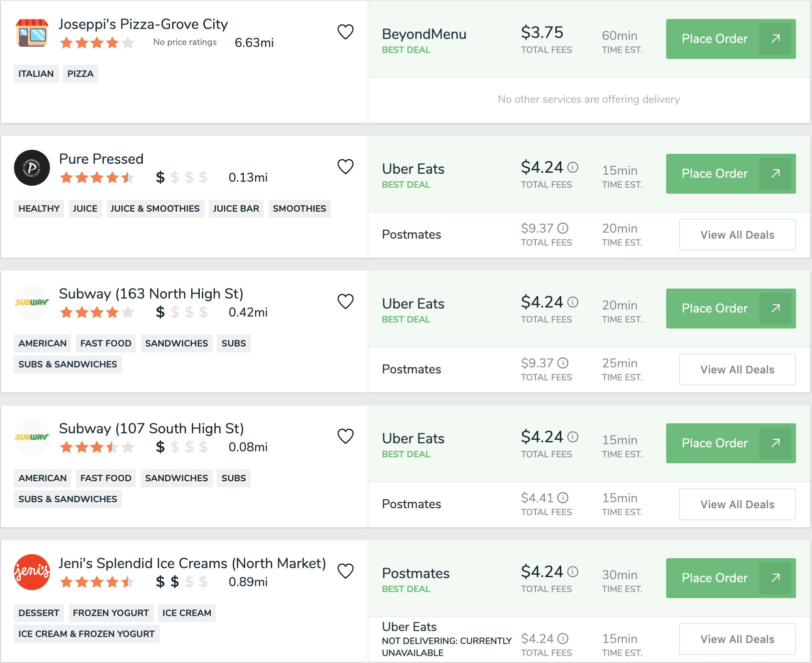Click 'No price ratings' label
This screenshot has height=663, width=812.
coord(185,42)
